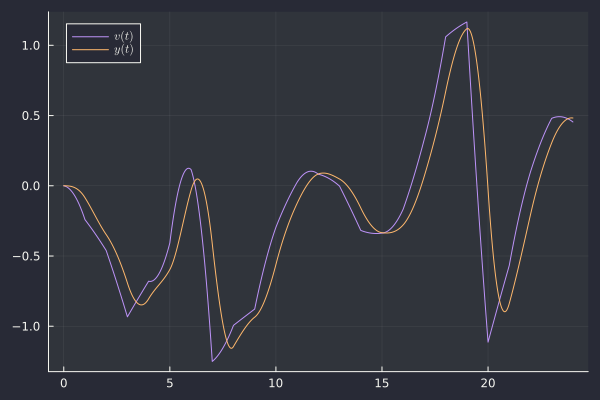Click x-axis tick label 15
The width and height of the screenshot is (600, 400).
click(382, 383)
